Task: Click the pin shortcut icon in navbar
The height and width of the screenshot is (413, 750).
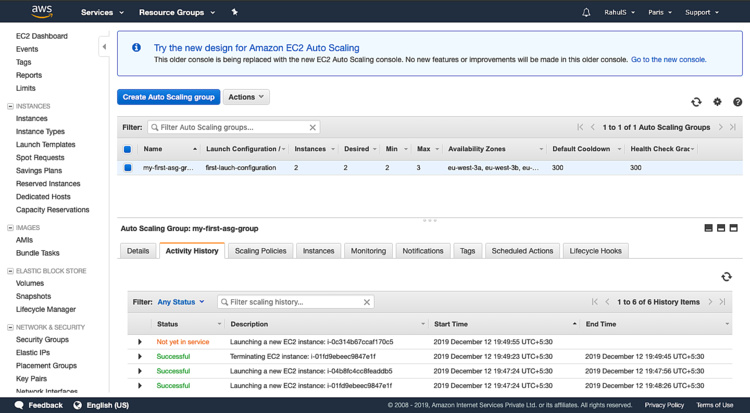Action: click(235, 12)
